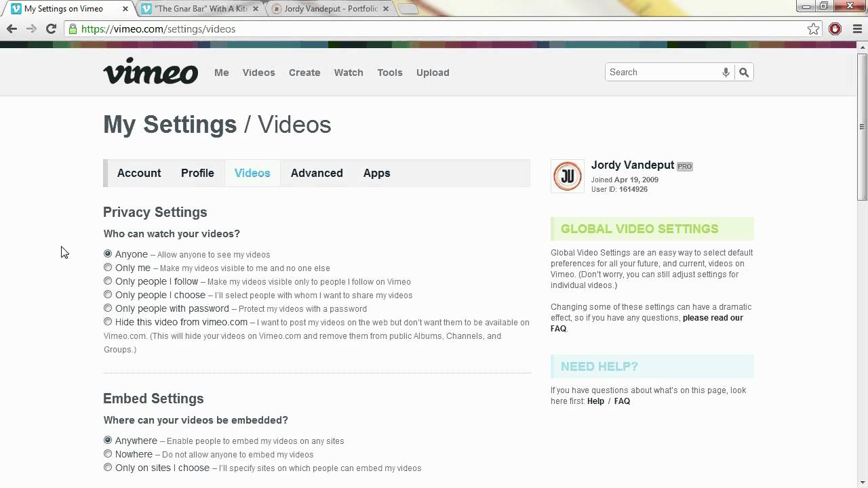Click the PRO badge beside username
The height and width of the screenshot is (488, 868).
[685, 166]
